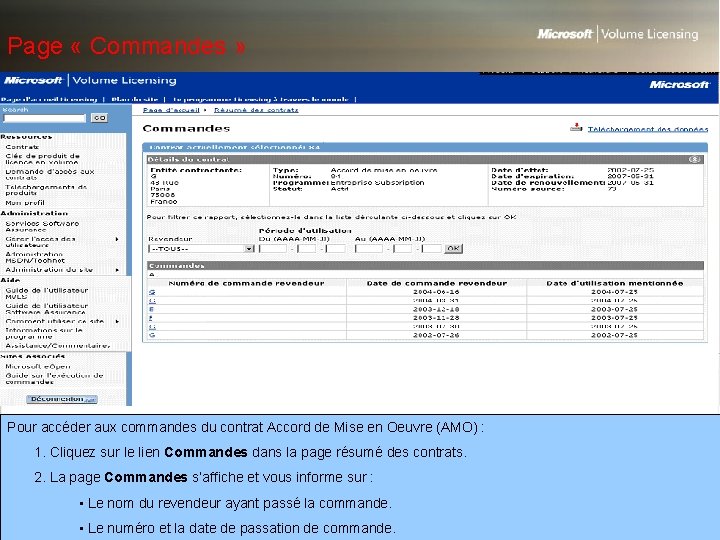Expand Comment utiliser ce site submenu arrow
The image size is (720, 540).
pos(117,321)
